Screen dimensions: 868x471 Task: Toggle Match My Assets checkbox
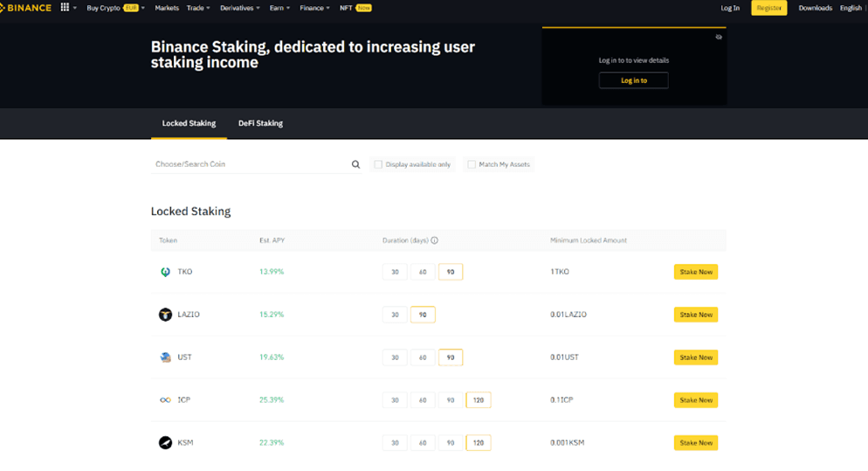coord(472,164)
